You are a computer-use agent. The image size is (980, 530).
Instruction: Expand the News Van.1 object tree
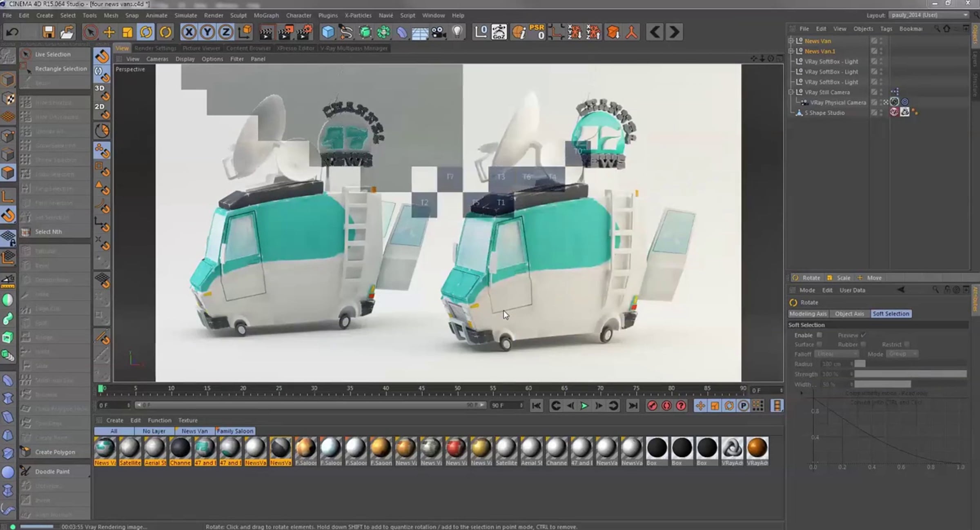(x=791, y=51)
